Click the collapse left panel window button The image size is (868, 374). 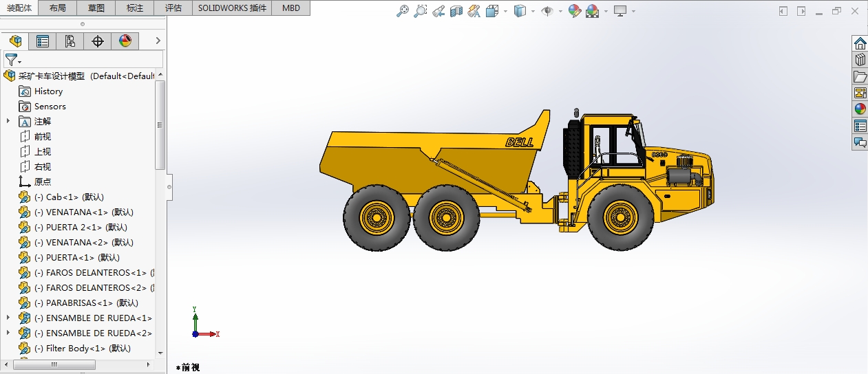(x=783, y=11)
